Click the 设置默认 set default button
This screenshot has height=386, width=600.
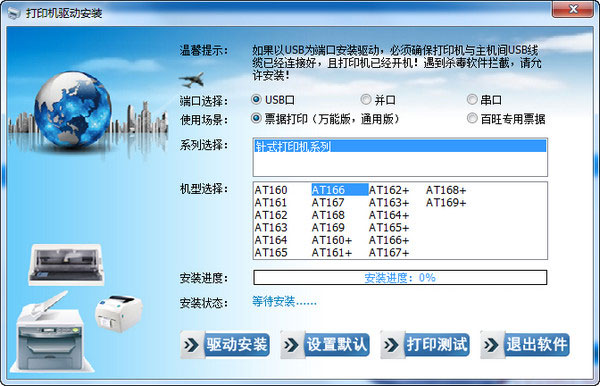(x=325, y=345)
